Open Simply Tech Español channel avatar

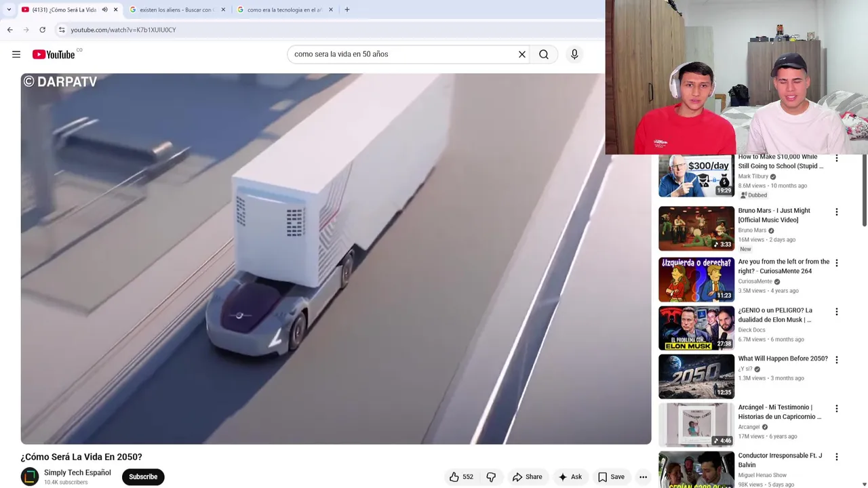coord(30,477)
